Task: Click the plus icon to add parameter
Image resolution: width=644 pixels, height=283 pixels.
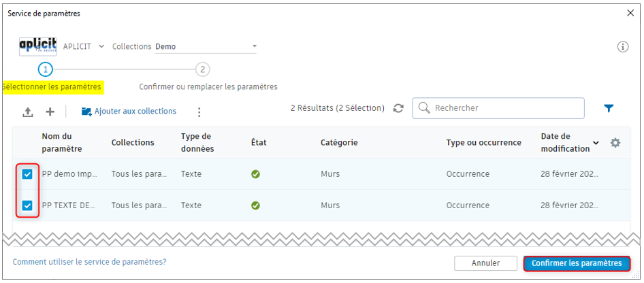Action: (50, 112)
